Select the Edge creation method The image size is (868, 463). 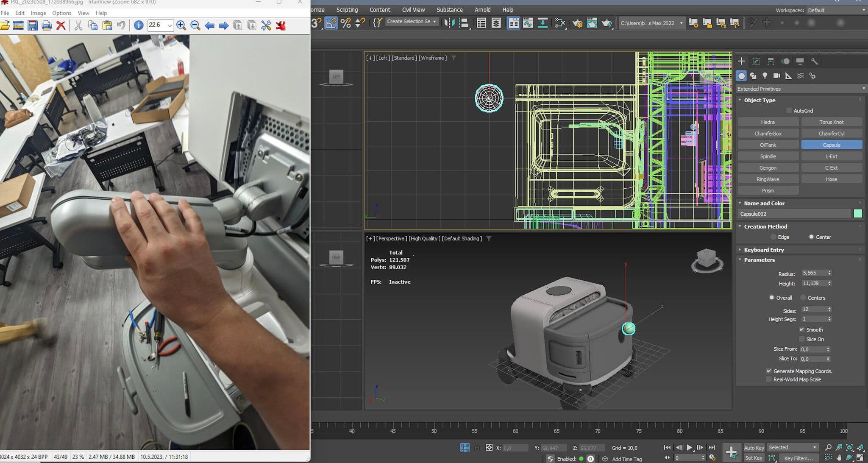(x=773, y=237)
